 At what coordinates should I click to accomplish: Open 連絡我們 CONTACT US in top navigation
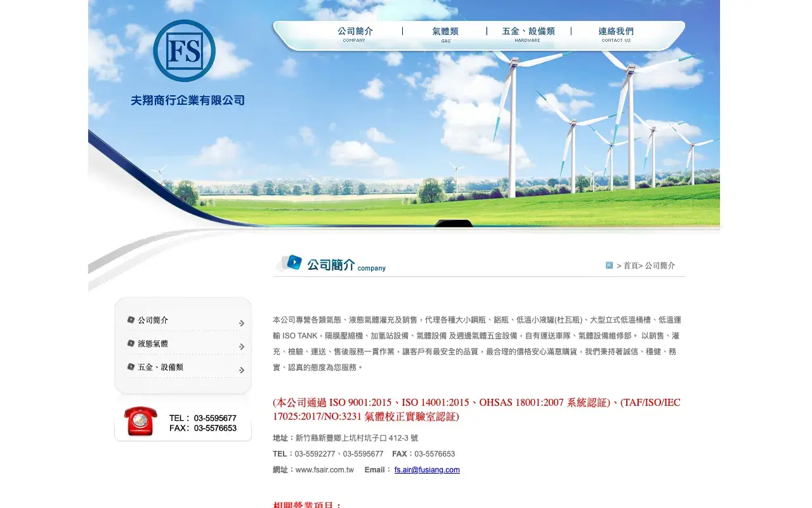tap(616, 34)
